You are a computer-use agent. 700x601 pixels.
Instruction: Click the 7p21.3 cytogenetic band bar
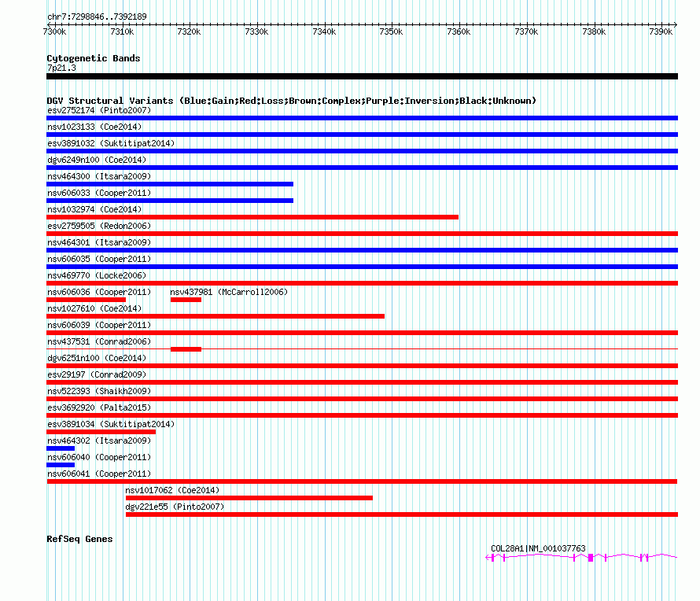click(x=362, y=76)
